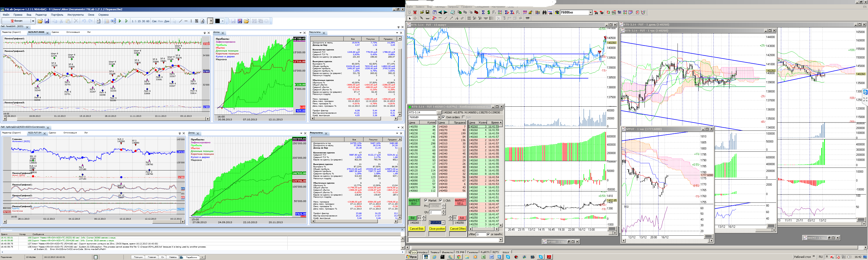Click the Close position button
Image resolution: width=868 pixels, height=260 pixels.
click(437, 229)
